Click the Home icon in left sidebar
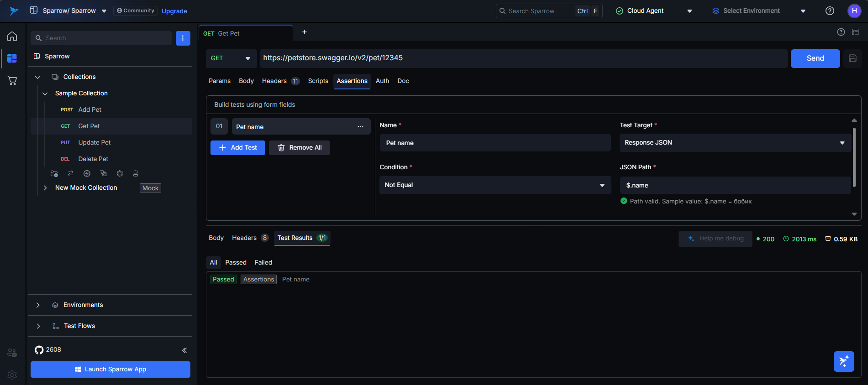This screenshot has height=385, width=868. [x=12, y=36]
